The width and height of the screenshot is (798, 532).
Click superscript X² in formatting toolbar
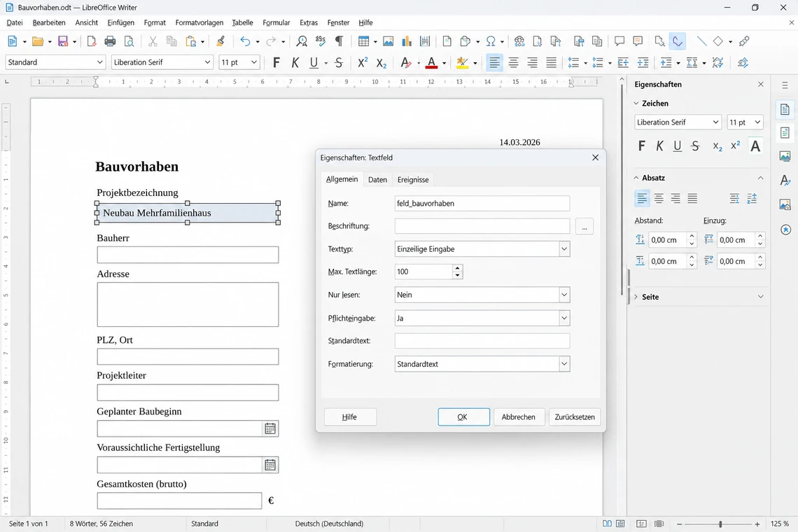363,62
